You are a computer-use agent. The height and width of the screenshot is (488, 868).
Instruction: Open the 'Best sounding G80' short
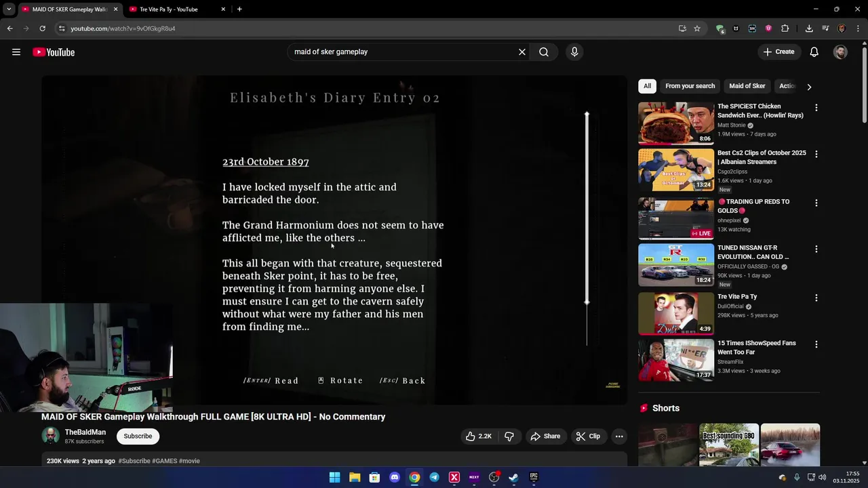[x=729, y=445]
